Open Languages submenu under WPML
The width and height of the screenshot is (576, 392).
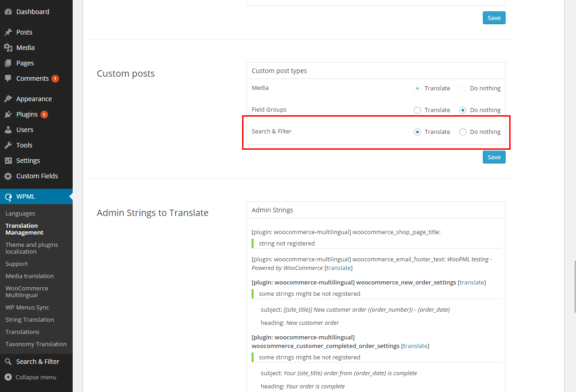tap(20, 214)
